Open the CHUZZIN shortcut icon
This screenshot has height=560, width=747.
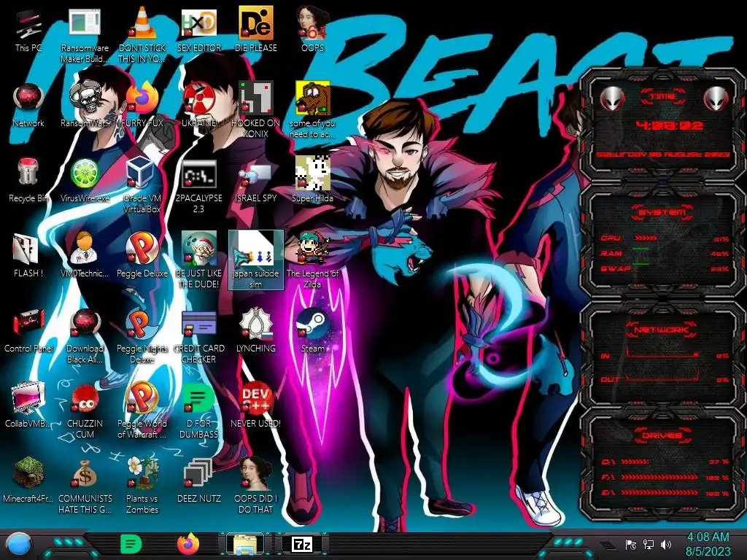[85, 410]
